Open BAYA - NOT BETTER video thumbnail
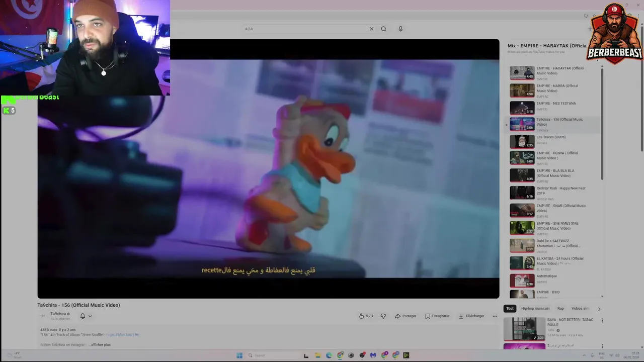This screenshot has width=644, height=362. pos(524,329)
